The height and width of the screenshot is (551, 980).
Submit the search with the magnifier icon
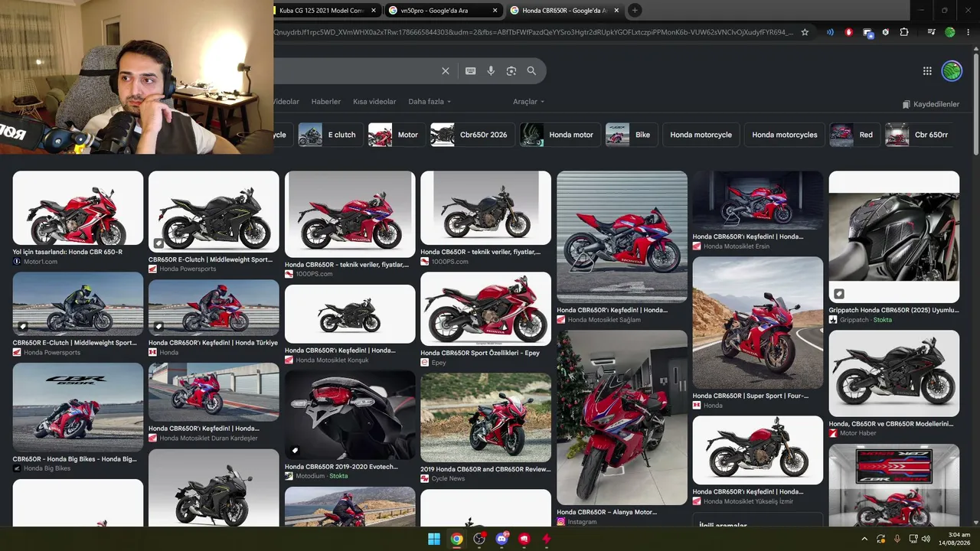[531, 71]
